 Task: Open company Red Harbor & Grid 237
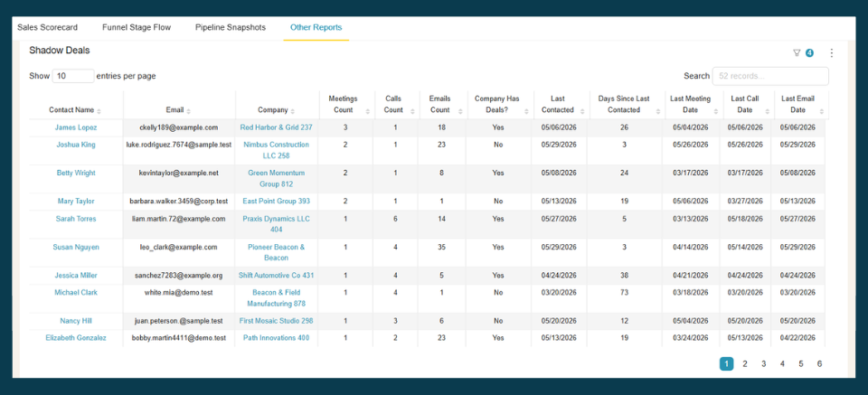click(x=277, y=127)
